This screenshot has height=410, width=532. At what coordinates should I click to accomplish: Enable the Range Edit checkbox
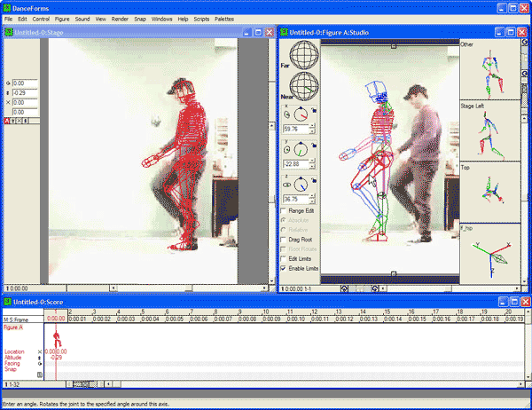(284, 210)
